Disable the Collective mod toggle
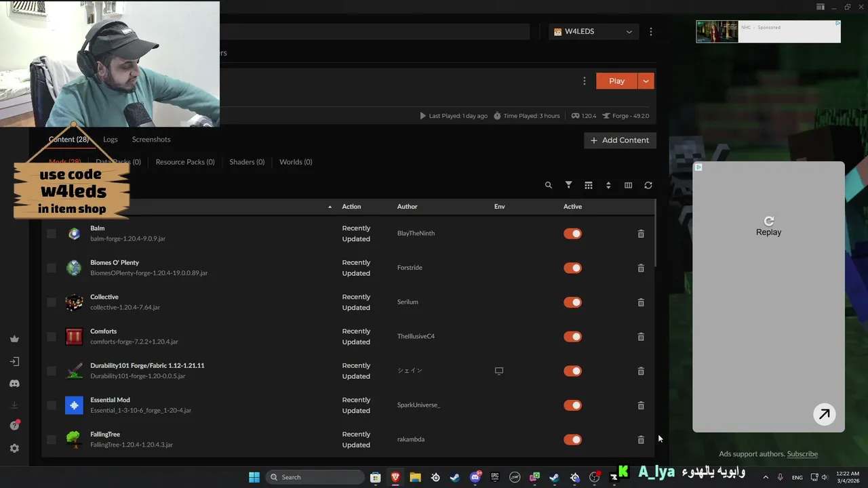 (x=573, y=302)
